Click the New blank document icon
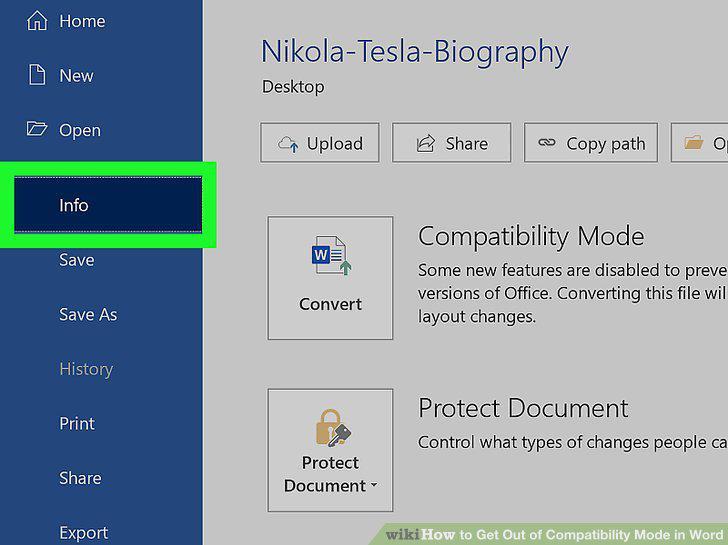 click(x=37, y=75)
